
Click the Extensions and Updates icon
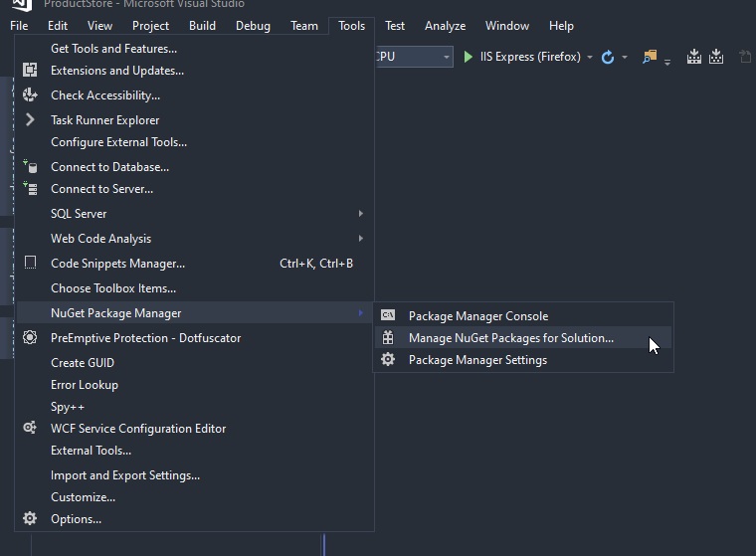pyautogui.click(x=30, y=70)
